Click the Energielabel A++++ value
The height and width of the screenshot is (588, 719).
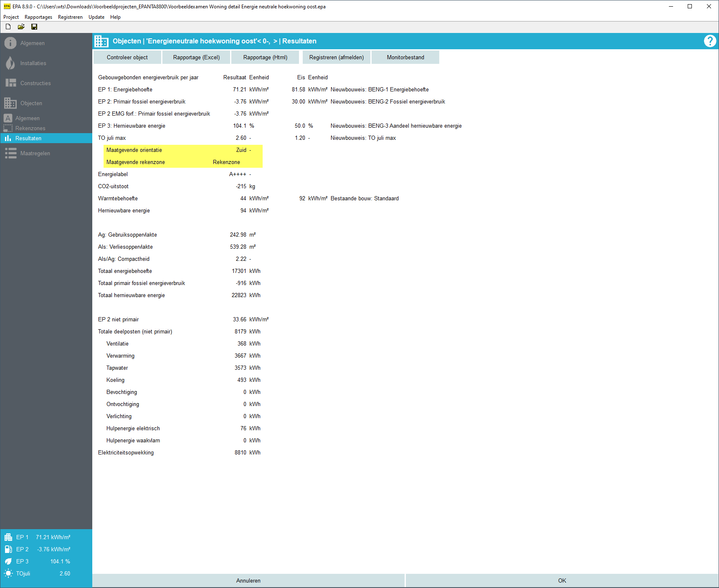coord(238,174)
